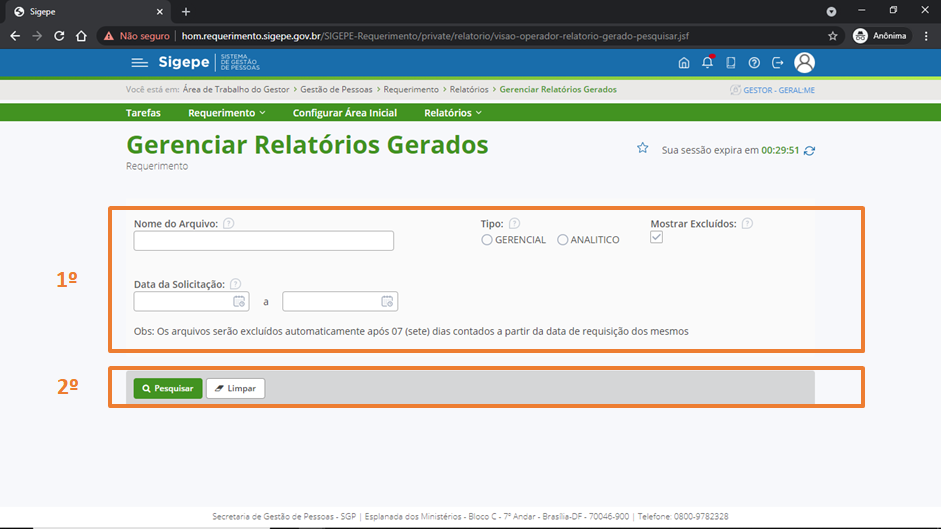Screen dimensions: 945x529
Task: Open the mobile device icon in header
Action: coord(730,63)
